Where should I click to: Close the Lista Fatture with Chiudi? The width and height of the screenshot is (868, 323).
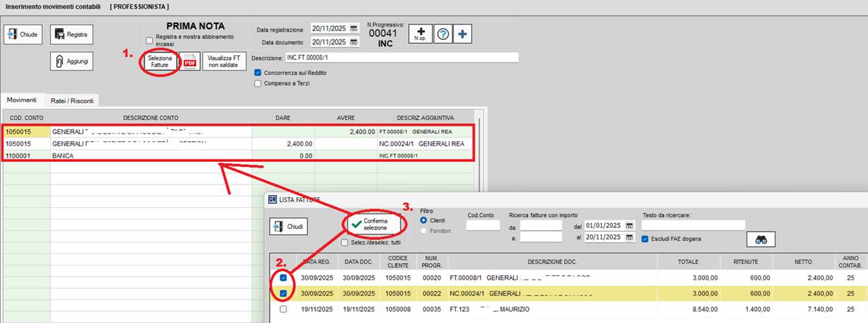point(288,227)
